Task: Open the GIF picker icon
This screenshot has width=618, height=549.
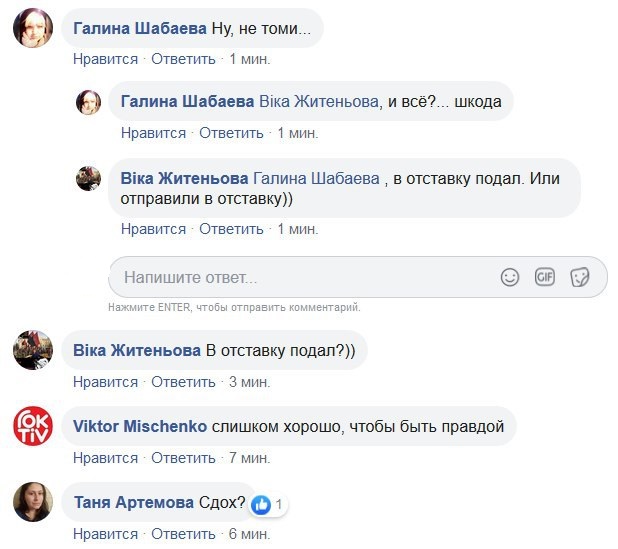Action: pyautogui.click(x=544, y=277)
